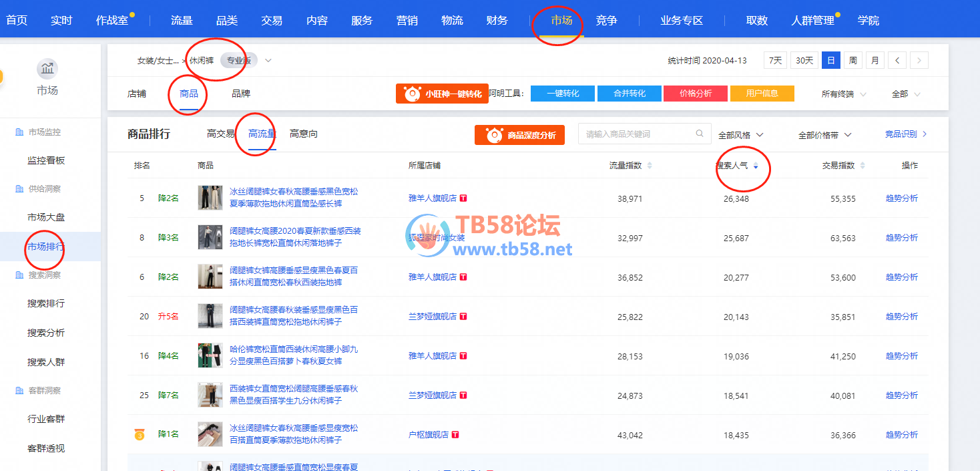Switch to the 店铺 tab
This screenshot has width=980, height=471.
point(137,94)
